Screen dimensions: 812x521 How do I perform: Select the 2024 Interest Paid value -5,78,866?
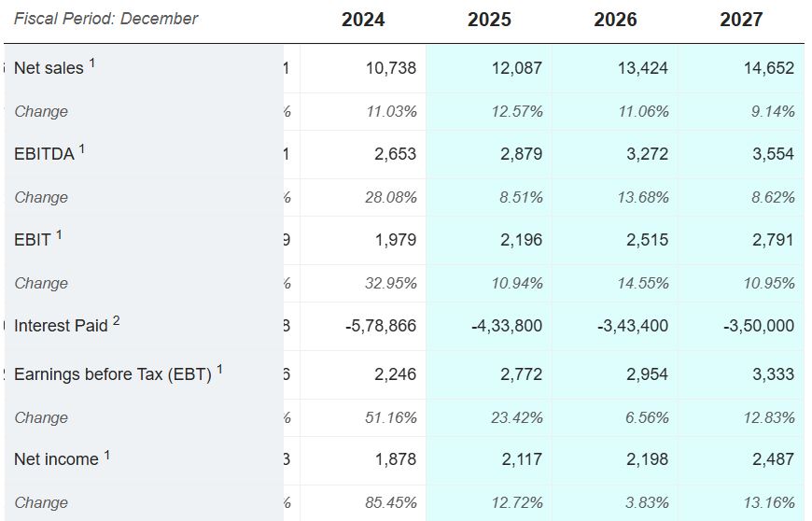pyautogui.click(x=377, y=326)
